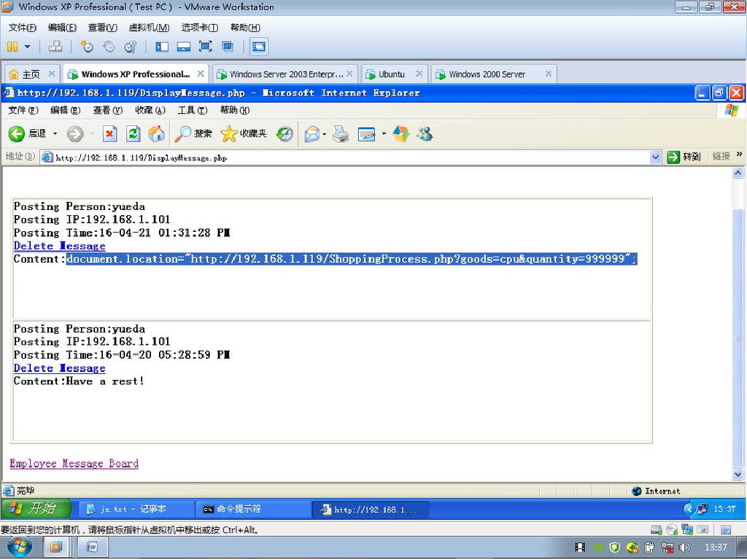
Task: Open VMware 查看(V) menu
Action: (102, 28)
